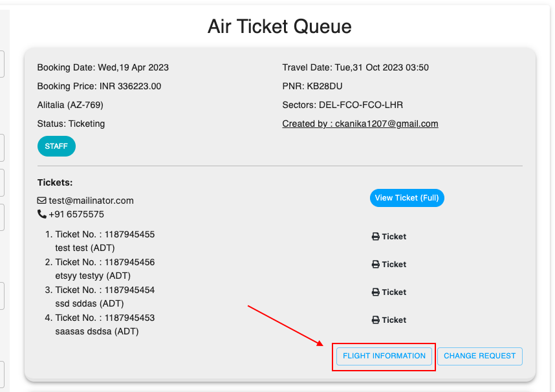The image size is (555, 392).
Task: Click the test@mailinator.com email address
Action: (x=91, y=201)
